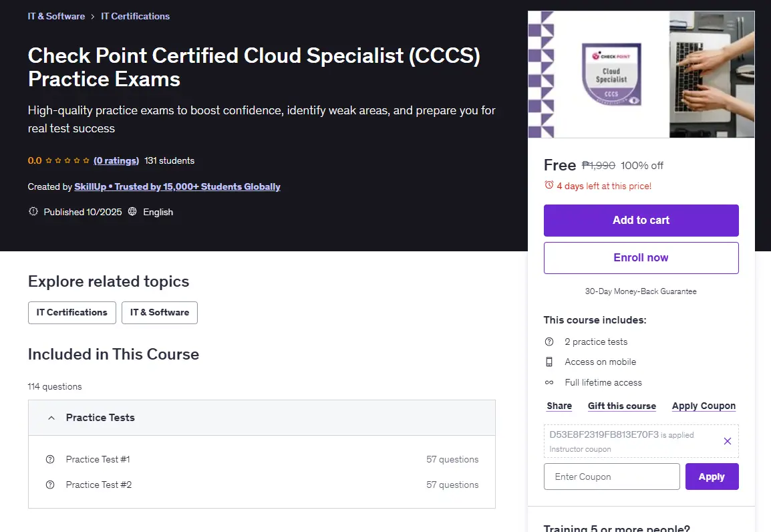This screenshot has height=532, width=771.
Task: Click the globe language icon
Action: (132, 211)
